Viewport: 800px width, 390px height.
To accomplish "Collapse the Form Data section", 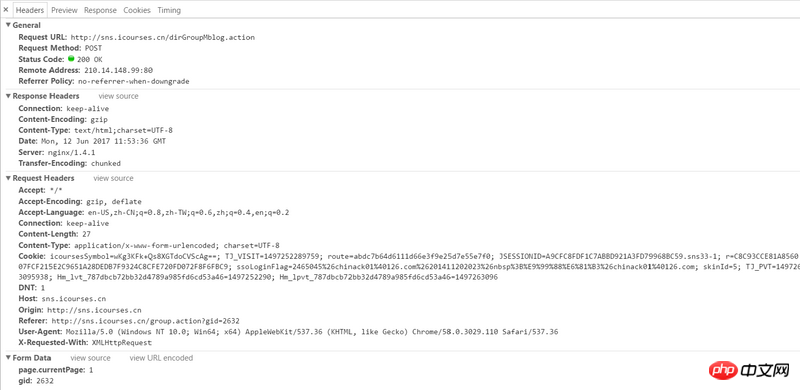I will pyautogui.click(x=8, y=358).
